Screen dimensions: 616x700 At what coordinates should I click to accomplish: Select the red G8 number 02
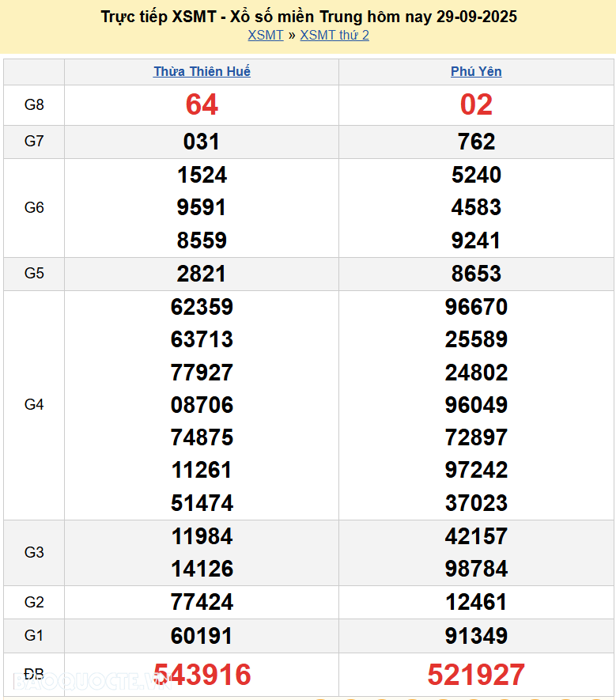pos(476,104)
